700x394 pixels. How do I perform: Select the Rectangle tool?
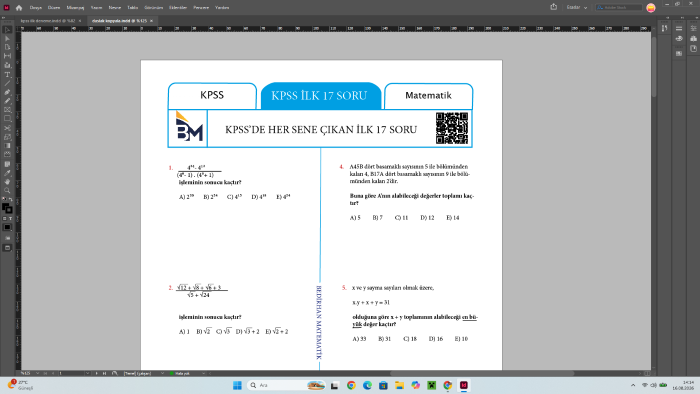(x=7, y=119)
